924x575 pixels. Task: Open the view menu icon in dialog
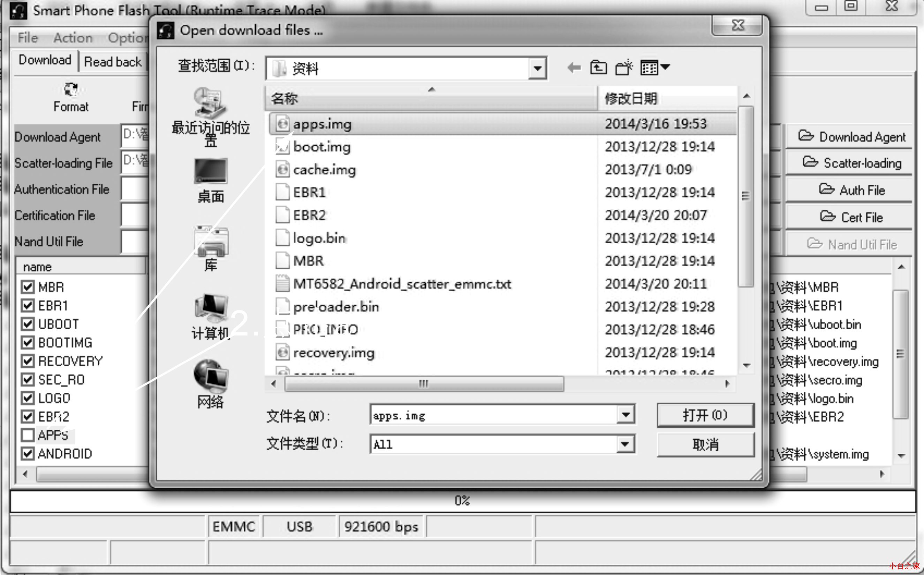(655, 68)
